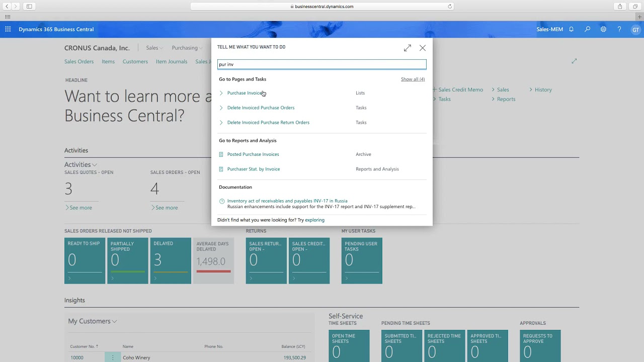Expand the Delete Invoiced Purchase Orders chevron
The width and height of the screenshot is (644, 362).
(x=221, y=108)
